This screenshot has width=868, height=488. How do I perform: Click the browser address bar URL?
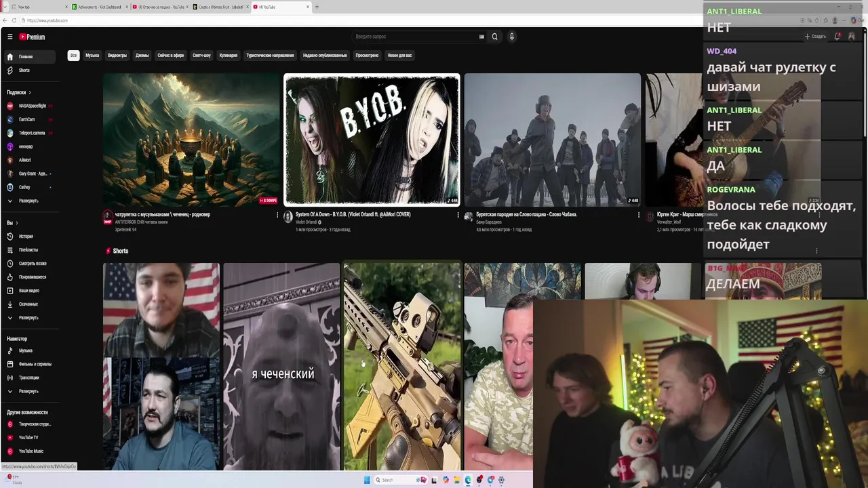click(x=47, y=20)
